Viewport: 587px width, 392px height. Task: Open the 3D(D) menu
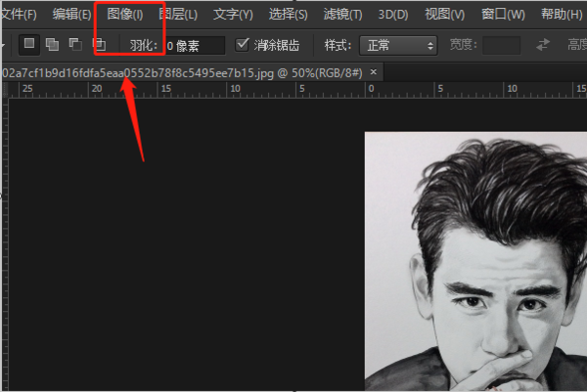click(x=393, y=15)
